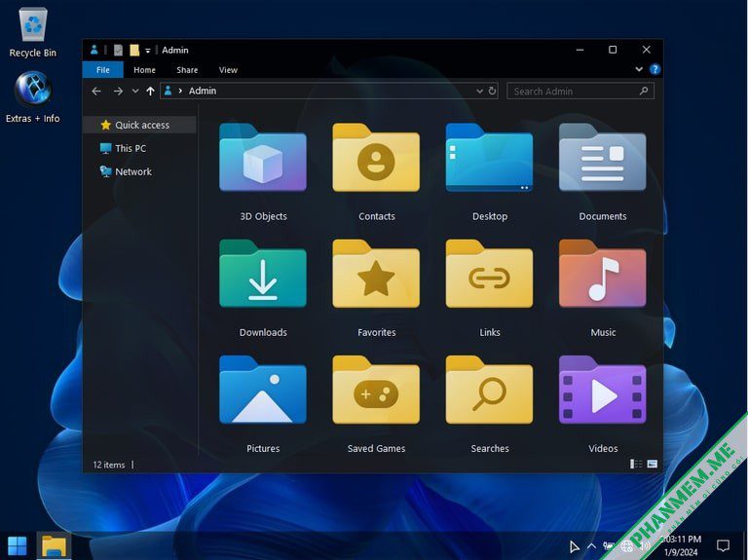Open the Music folder icon
The image size is (748, 560).
click(602, 274)
